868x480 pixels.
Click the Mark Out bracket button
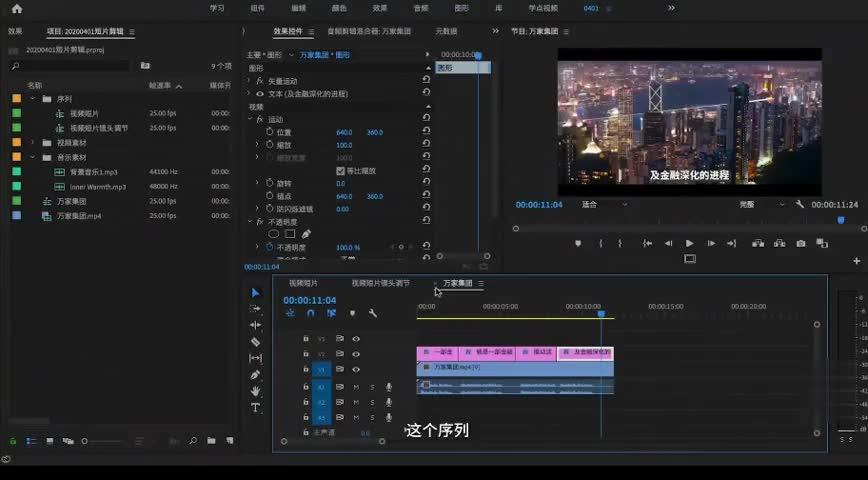coord(620,243)
